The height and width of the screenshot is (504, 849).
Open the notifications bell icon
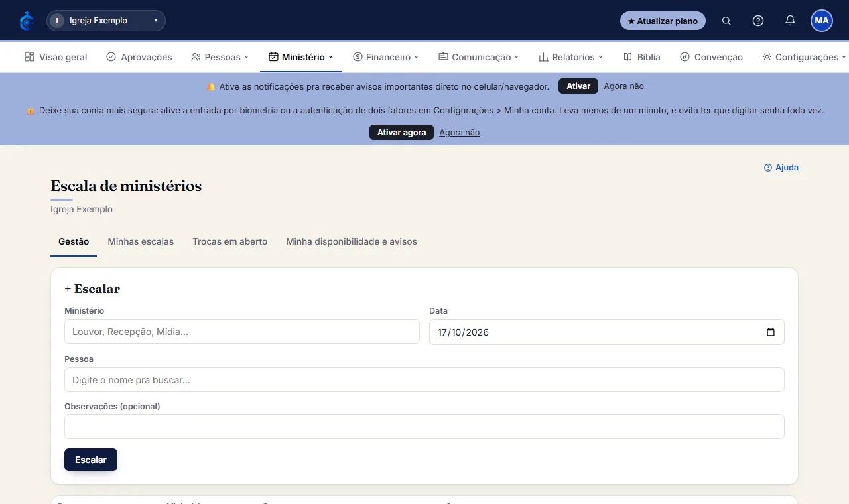(x=790, y=21)
